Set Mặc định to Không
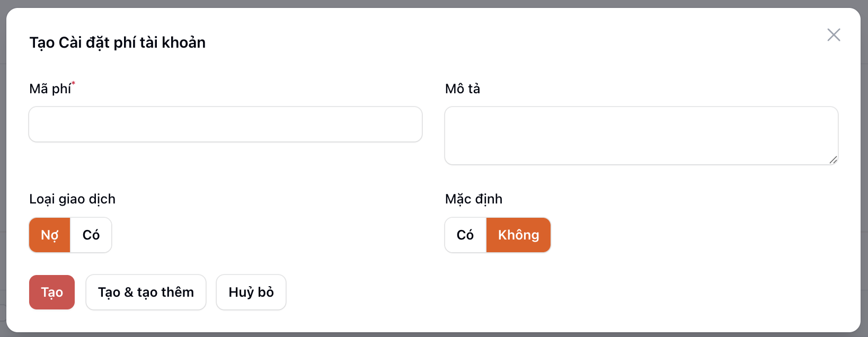 coord(518,235)
